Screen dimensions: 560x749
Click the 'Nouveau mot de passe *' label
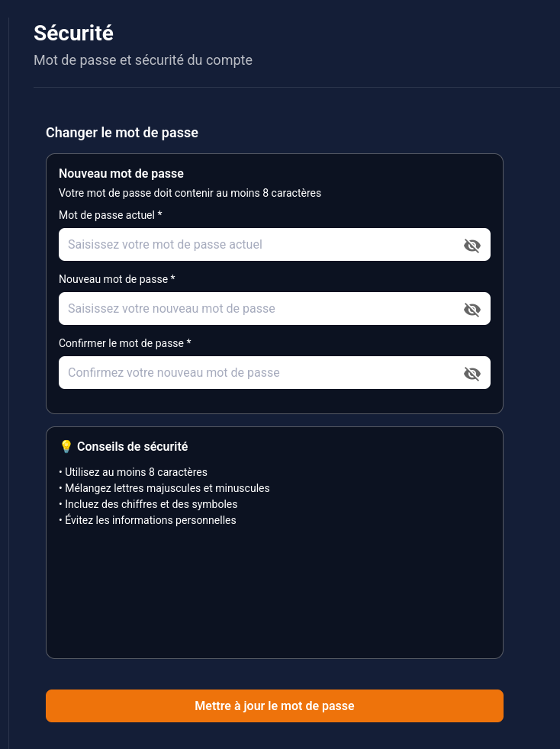click(x=117, y=279)
